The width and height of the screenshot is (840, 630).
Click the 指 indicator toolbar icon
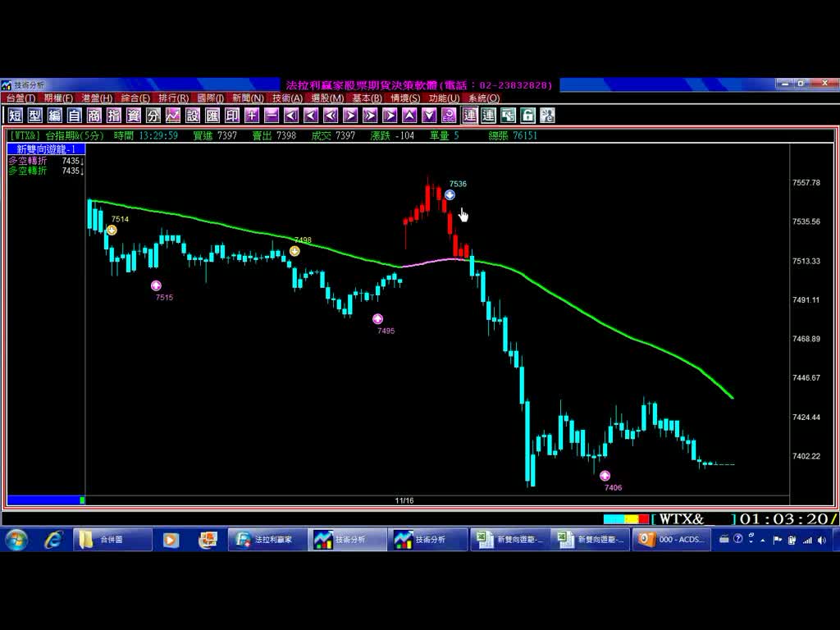coord(113,115)
